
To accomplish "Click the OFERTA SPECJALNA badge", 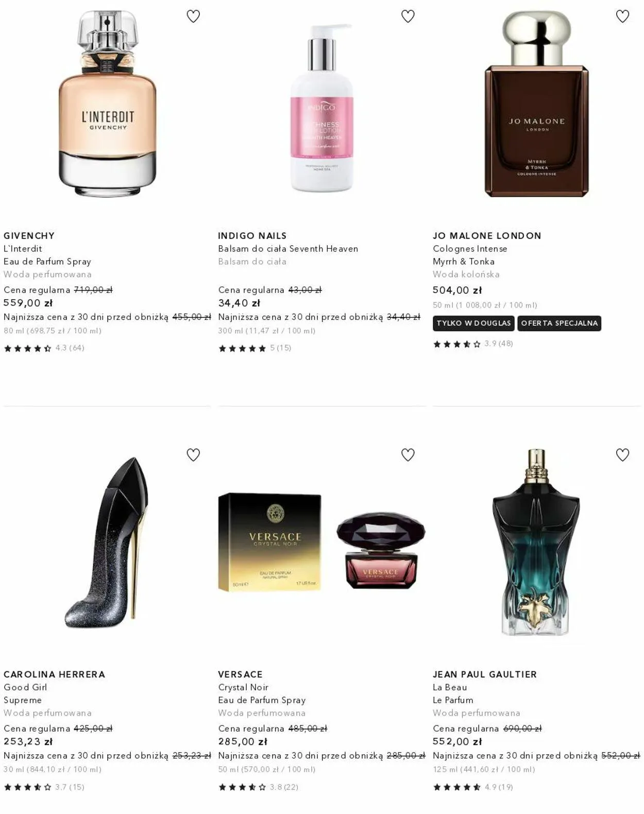I will [560, 324].
